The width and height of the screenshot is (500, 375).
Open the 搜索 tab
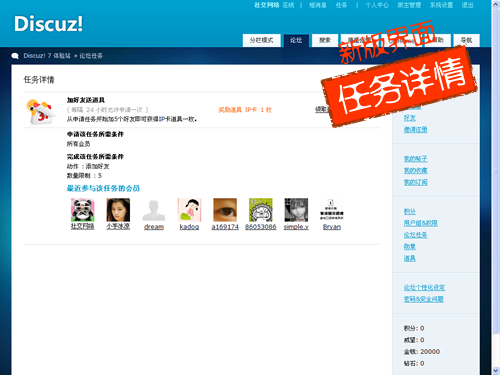[x=325, y=40]
